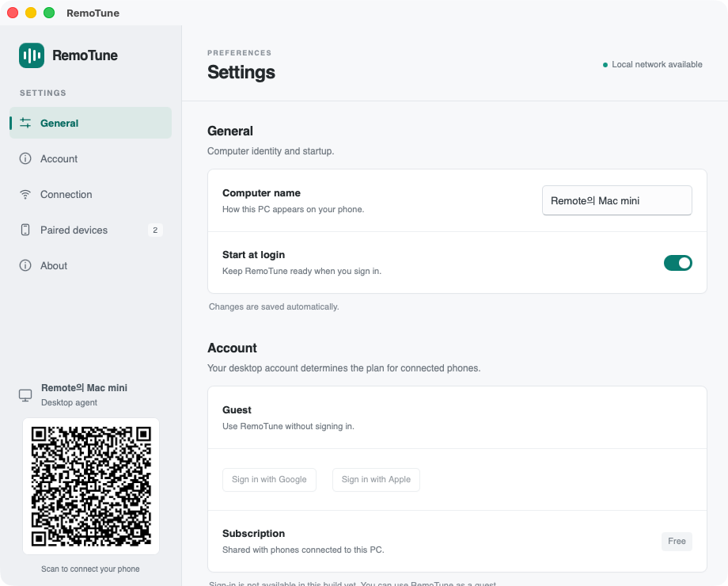Click the 'Subscription' row label
This screenshot has width=728, height=586.
pos(253,534)
